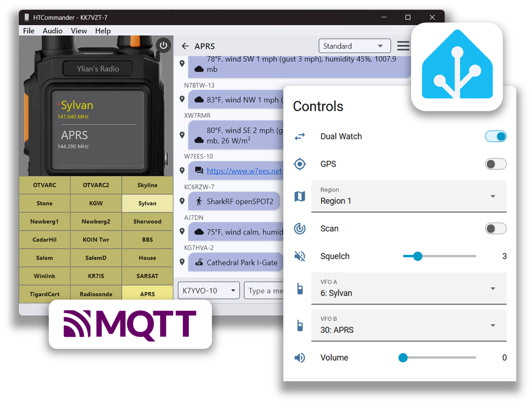Enable the Scan switch

tap(496, 228)
